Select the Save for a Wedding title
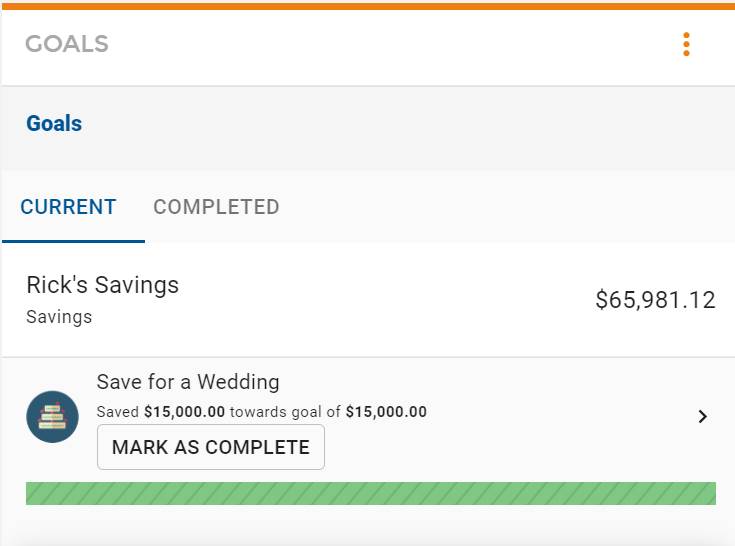Viewport: 735px width, 546px height. coord(188,381)
